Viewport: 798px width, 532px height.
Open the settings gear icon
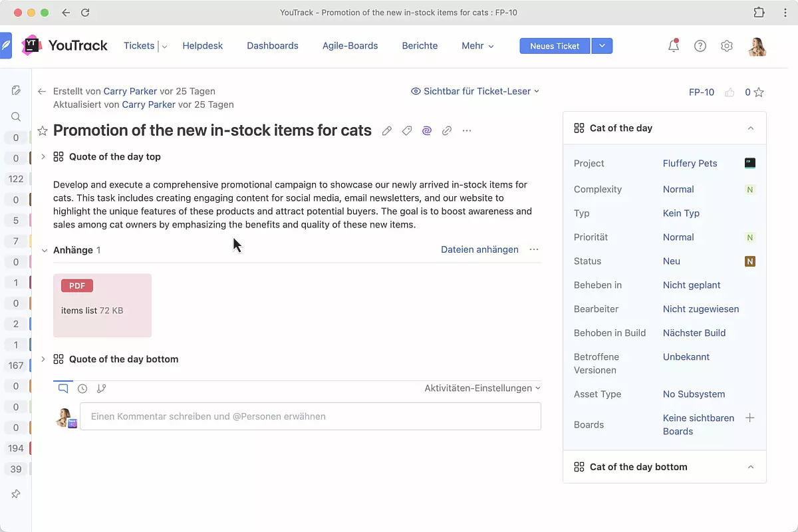click(727, 46)
